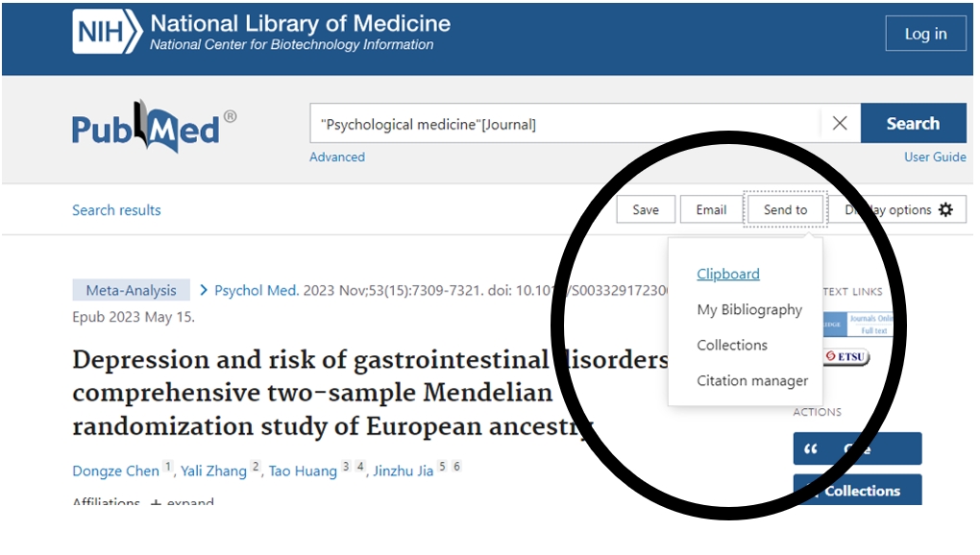Viewport: 980px width, 555px height.
Task: Clear the search box with X
Action: (840, 124)
